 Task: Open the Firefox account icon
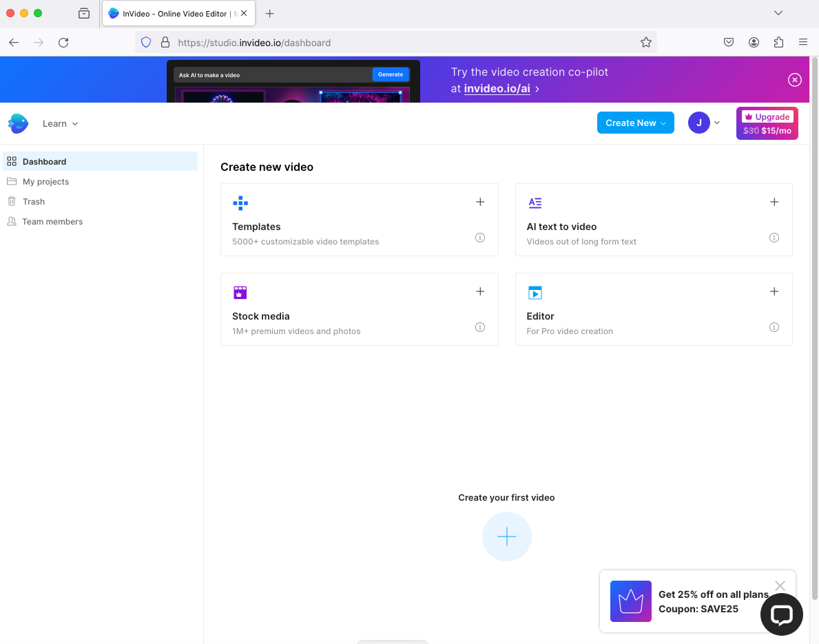[753, 43]
